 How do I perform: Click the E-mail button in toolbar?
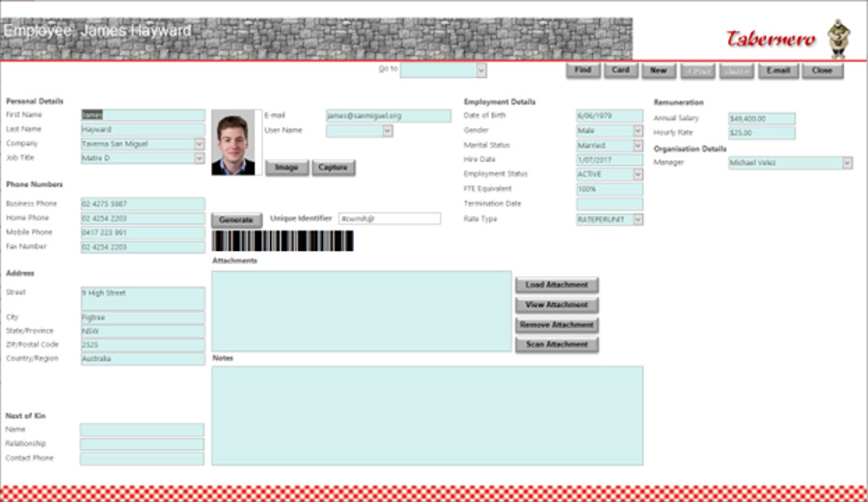click(778, 70)
